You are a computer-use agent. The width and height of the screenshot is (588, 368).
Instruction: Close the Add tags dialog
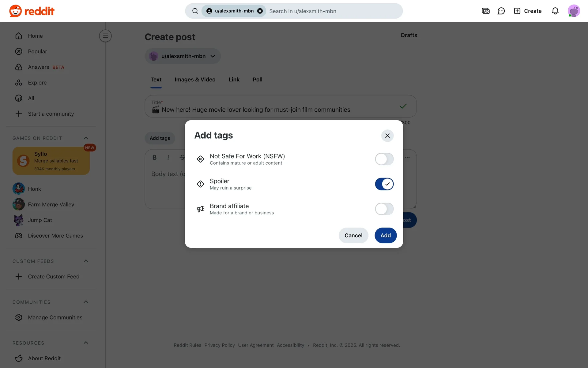(387, 136)
